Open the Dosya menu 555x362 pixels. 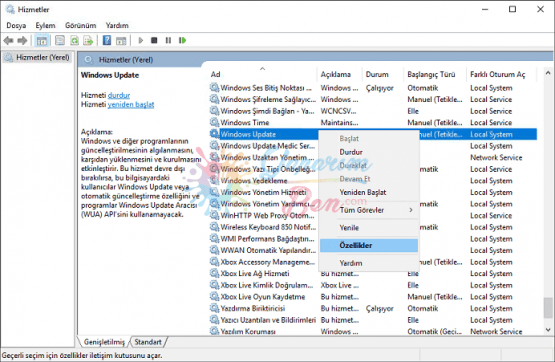(16, 25)
